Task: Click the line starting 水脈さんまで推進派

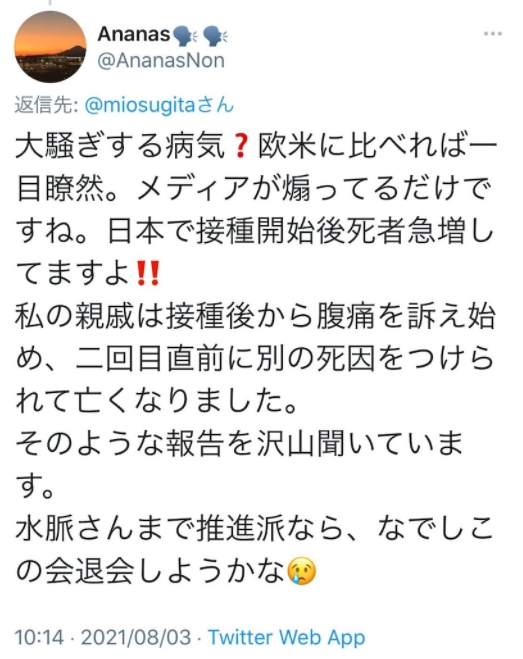Action: click(x=254, y=528)
